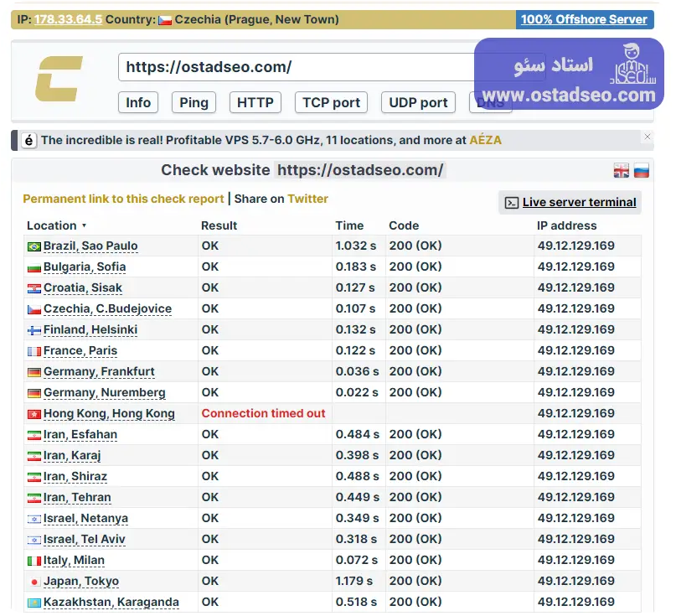The height and width of the screenshot is (616, 676).
Task: Switch language with the Russian flag icon
Action: point(642,171)
